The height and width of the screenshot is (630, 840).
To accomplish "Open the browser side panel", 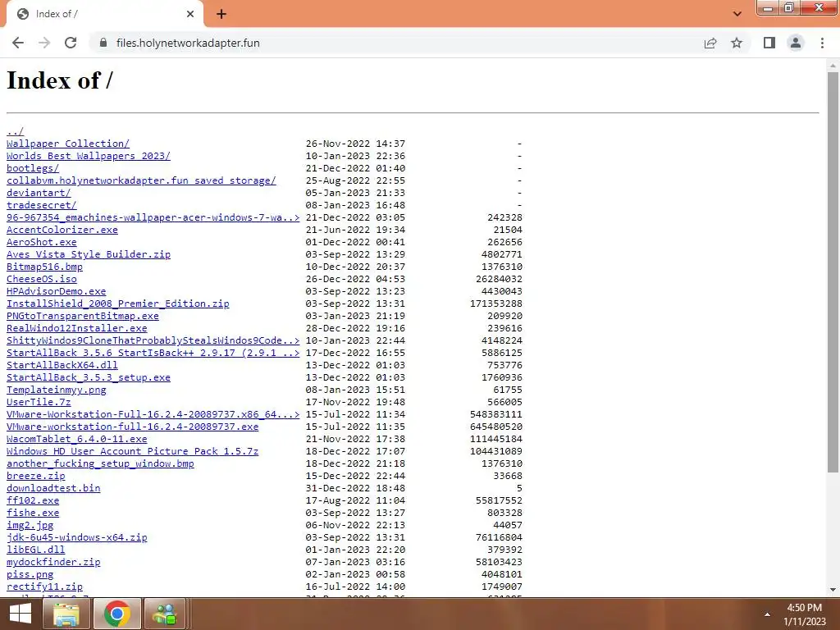I will pos(769,43).
